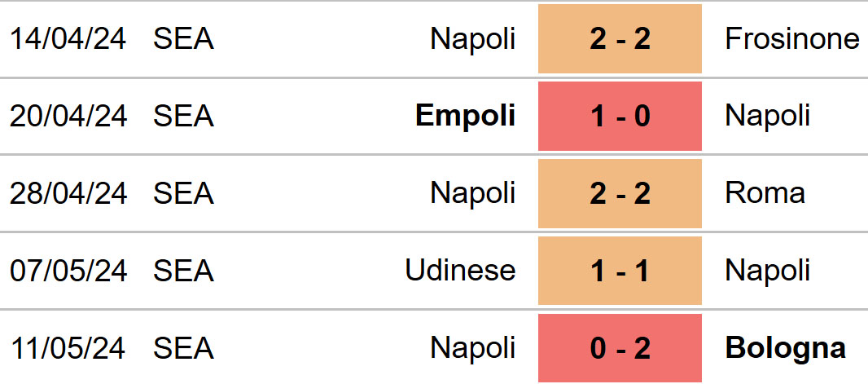Open the Roma team link
This screenshot has height=384, width=868.
point(765,193)
